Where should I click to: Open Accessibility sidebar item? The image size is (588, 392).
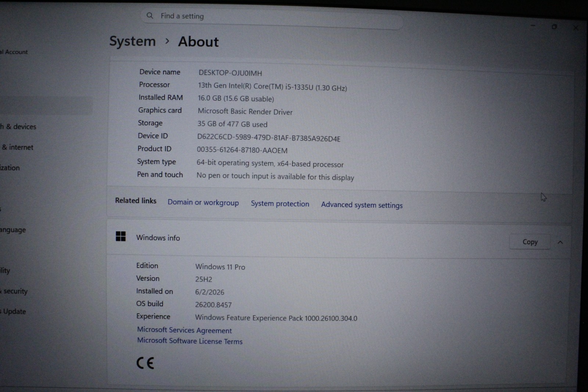[x=5, y=270]
